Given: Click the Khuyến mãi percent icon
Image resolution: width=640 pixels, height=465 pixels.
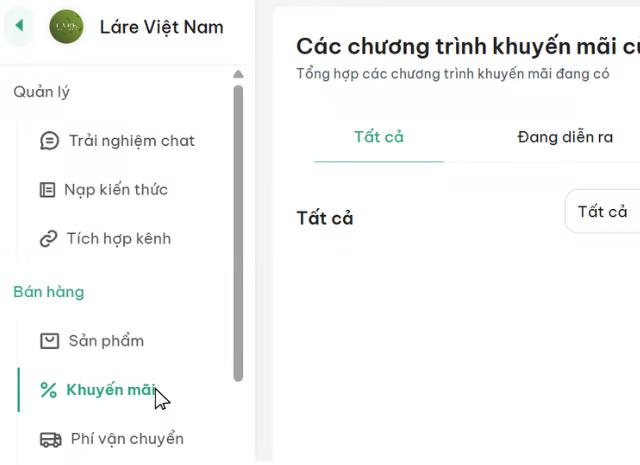Looking at the screenshot, I should 48,390.
